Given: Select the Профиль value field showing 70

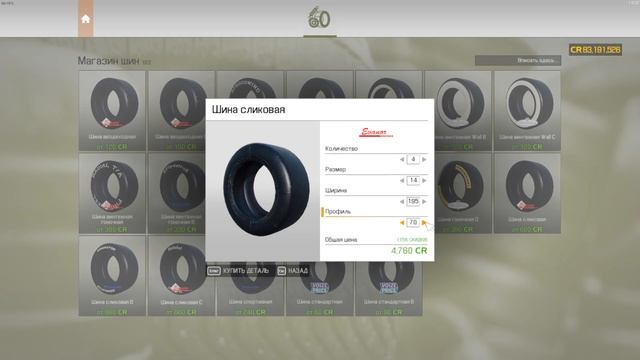Looking at the screenshot, I should pos(413,222).
